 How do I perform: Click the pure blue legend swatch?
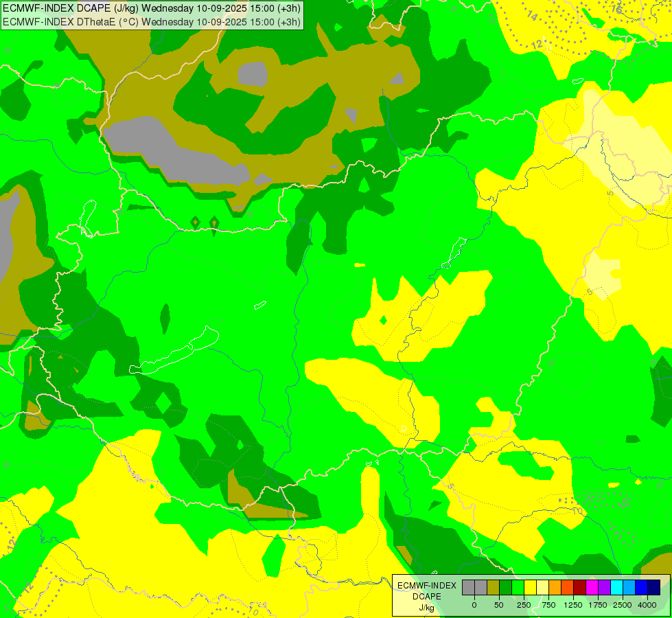[642, 588]
